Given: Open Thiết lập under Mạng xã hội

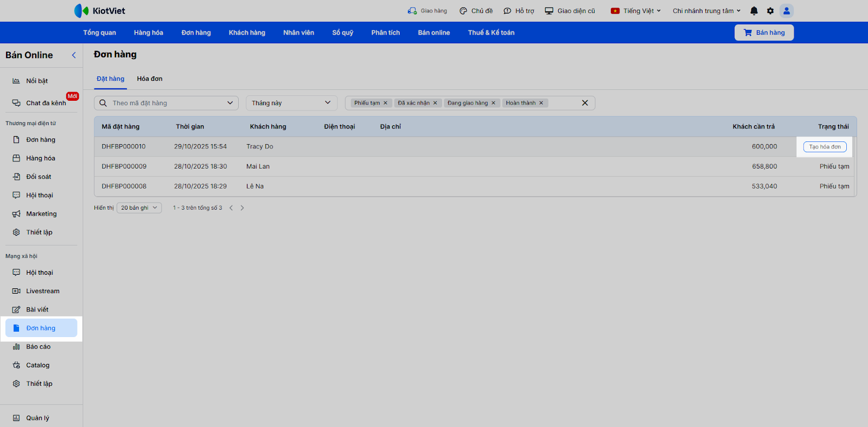Looking at the screenshot, I should coord(41,384).
